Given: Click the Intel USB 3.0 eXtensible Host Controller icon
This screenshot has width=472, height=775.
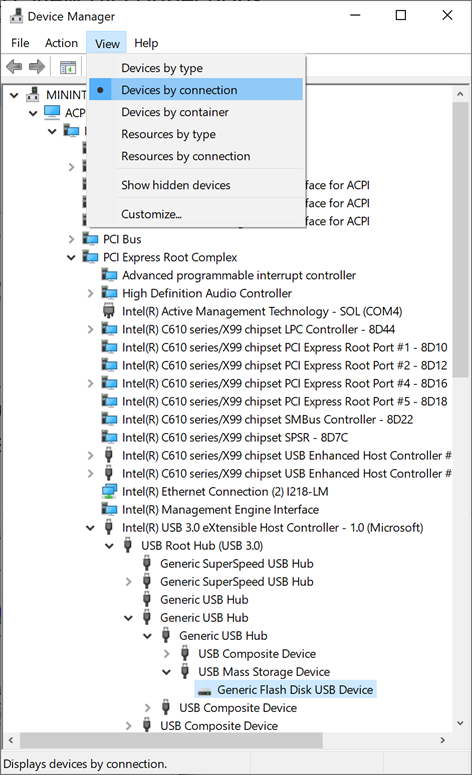Looking at the screenshot, I should pyautogui.click(x=109, y=527).
